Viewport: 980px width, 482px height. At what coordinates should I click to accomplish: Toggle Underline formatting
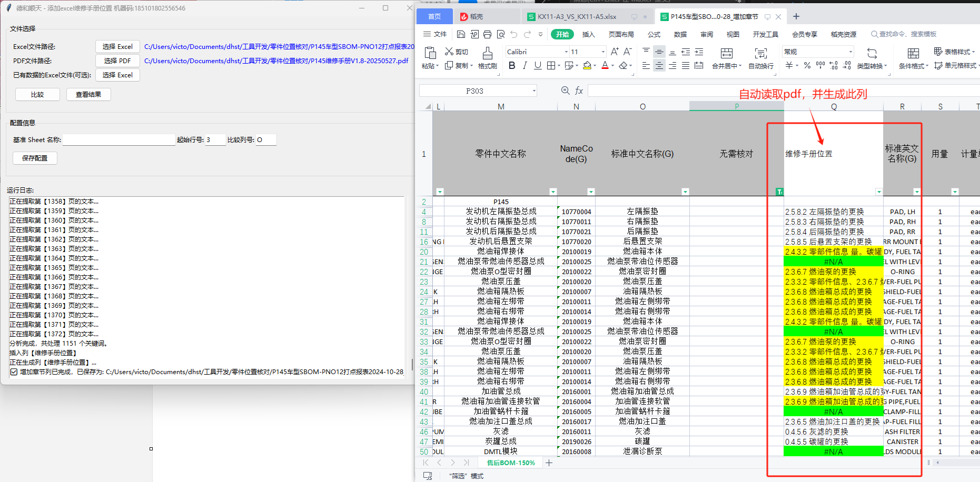pyautogui.click(x=537, y=65)
